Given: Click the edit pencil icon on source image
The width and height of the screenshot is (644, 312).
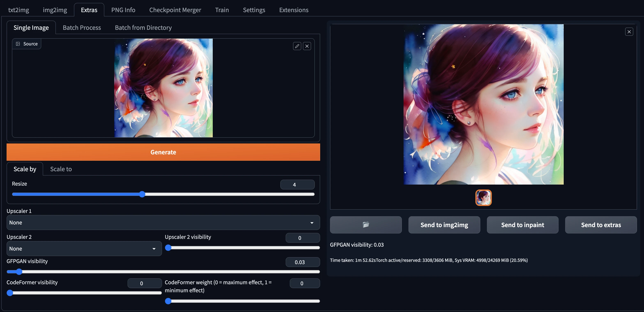Looking at the screenshot, I should pos(297,46).
